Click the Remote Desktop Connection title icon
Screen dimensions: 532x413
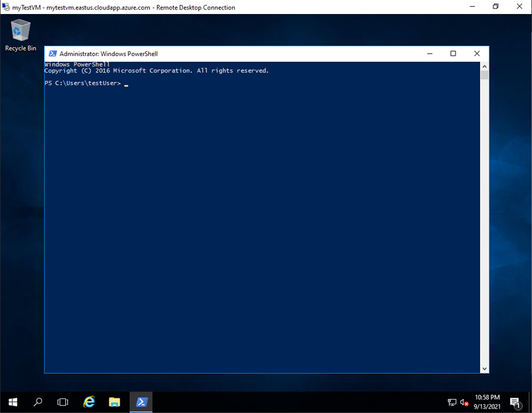point(6,7)
